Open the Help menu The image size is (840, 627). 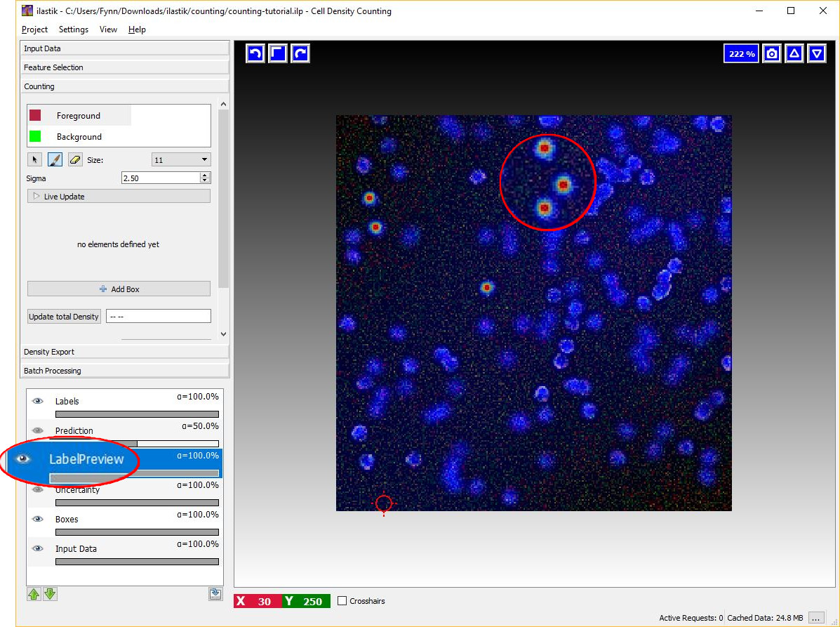(x=137, y=29)
